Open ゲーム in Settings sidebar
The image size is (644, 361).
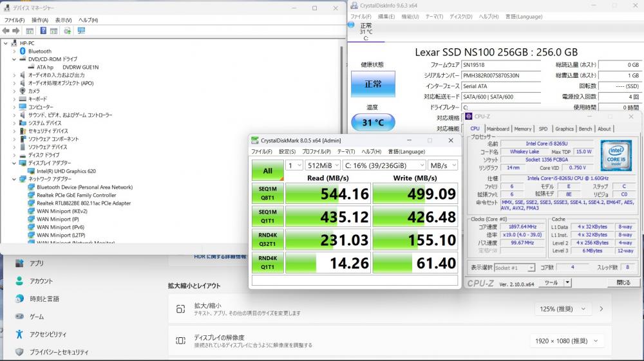tap(36, 317)
